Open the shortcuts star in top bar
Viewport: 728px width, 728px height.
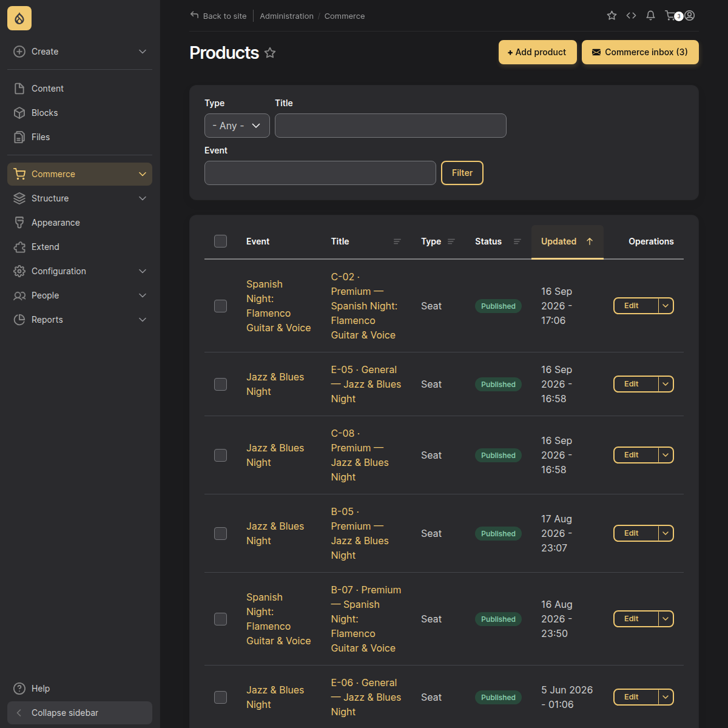[612, 16]
